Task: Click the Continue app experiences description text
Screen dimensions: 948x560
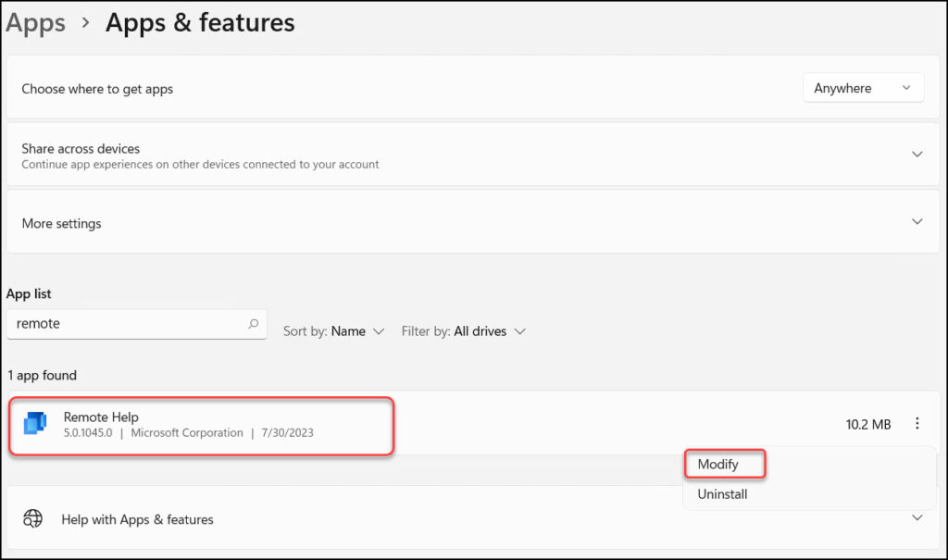Action: (x=200, y=165)
